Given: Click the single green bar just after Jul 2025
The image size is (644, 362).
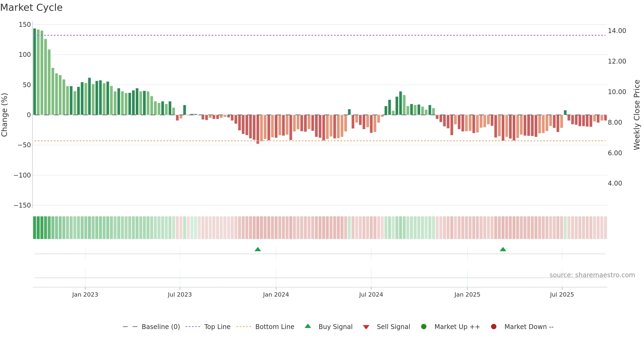Looking at the screenshot, I should pyautogui.click(x=565, y=113).
